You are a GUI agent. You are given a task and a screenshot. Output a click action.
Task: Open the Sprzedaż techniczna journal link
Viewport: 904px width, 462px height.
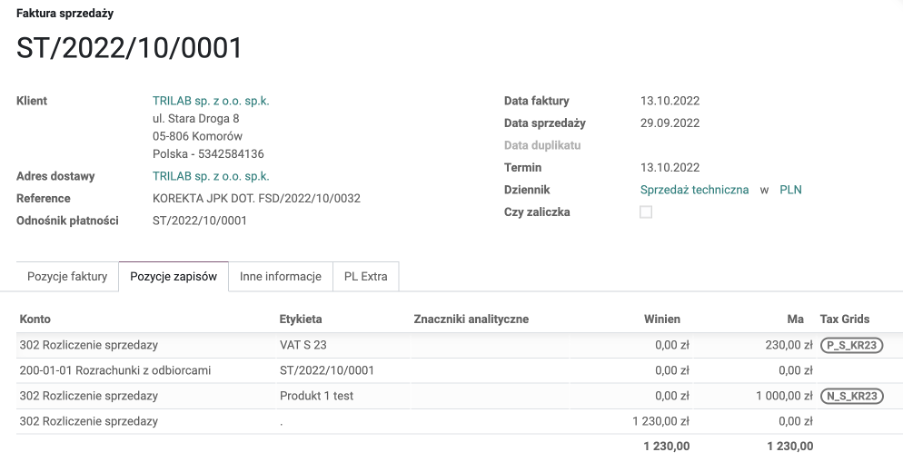694,190
